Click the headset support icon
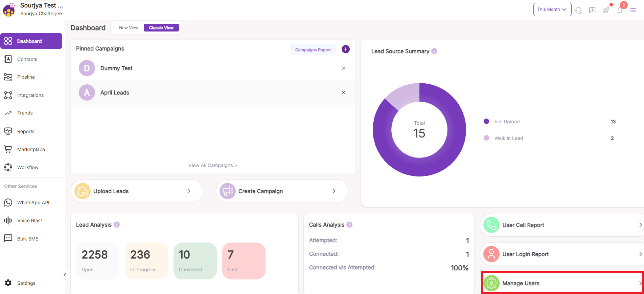644x294 pixels. [578, 10]
